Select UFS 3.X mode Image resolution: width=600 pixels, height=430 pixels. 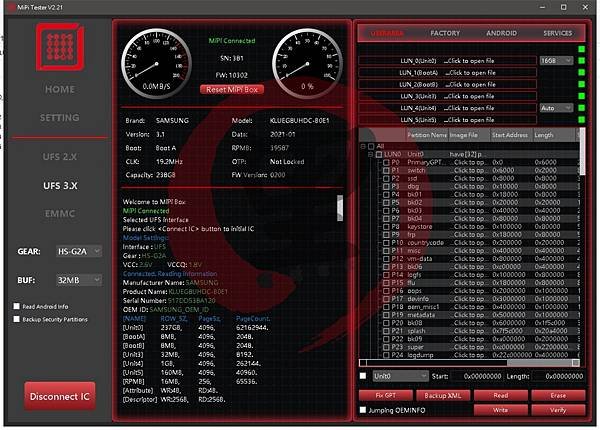60,186
